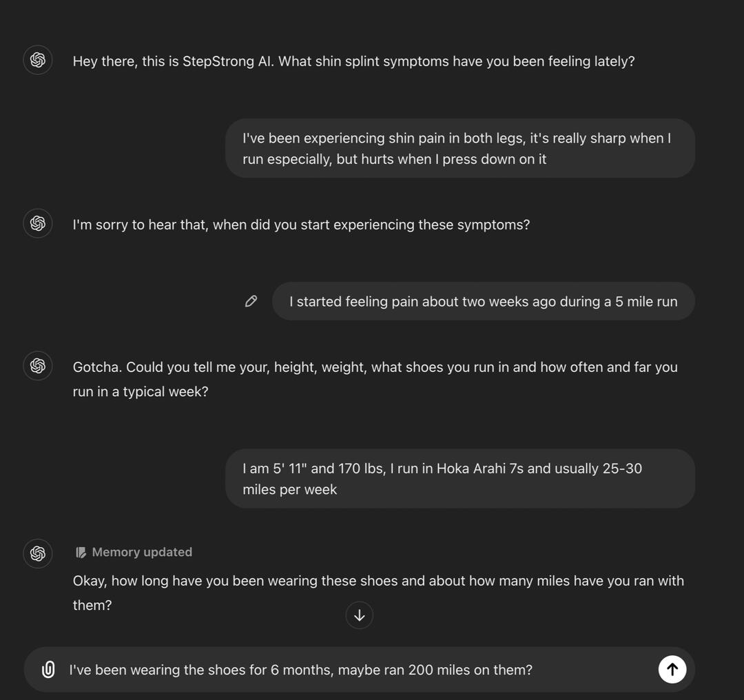Click the "when did you start experiencing" question
Image resolution: width=744 pixels, height=700 pixels.
click(301, 225)
